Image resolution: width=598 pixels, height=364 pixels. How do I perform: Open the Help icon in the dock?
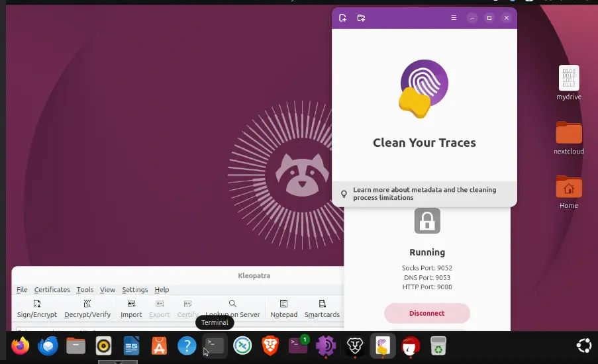coord(187,346)
